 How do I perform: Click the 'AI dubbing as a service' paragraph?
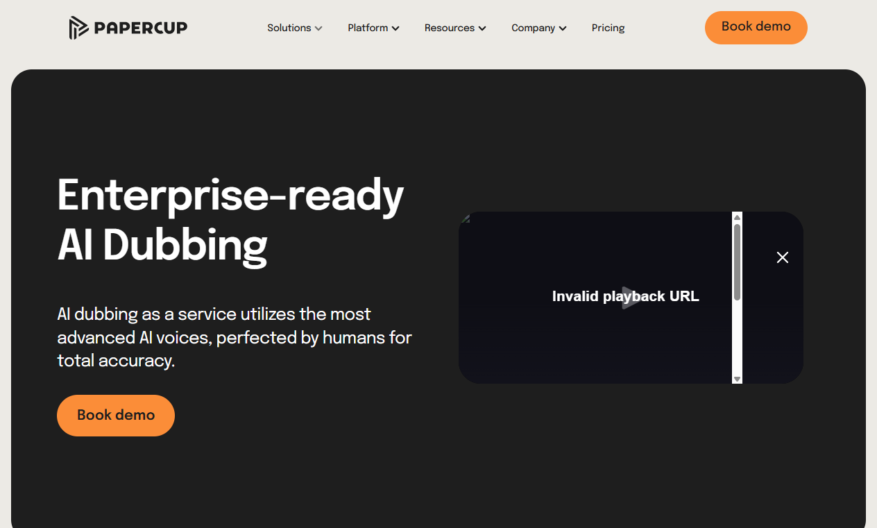pyautogui.click(x=234, y=337)
